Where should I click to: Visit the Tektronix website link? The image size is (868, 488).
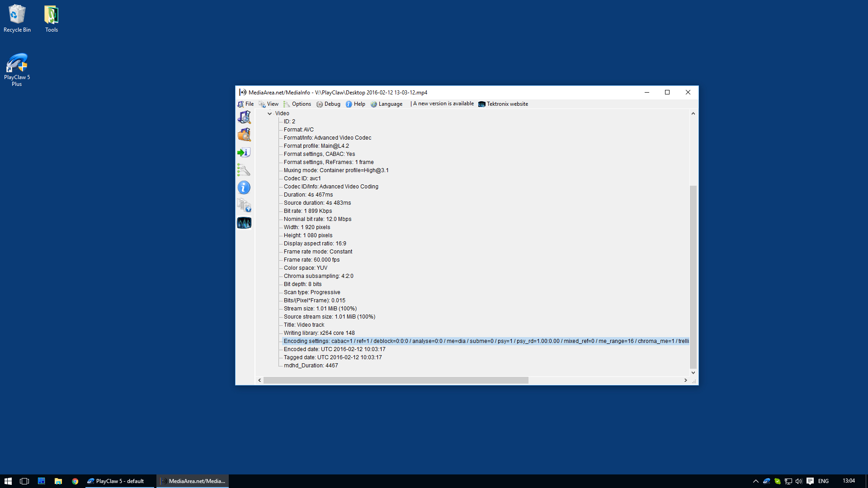pos(506,104)
